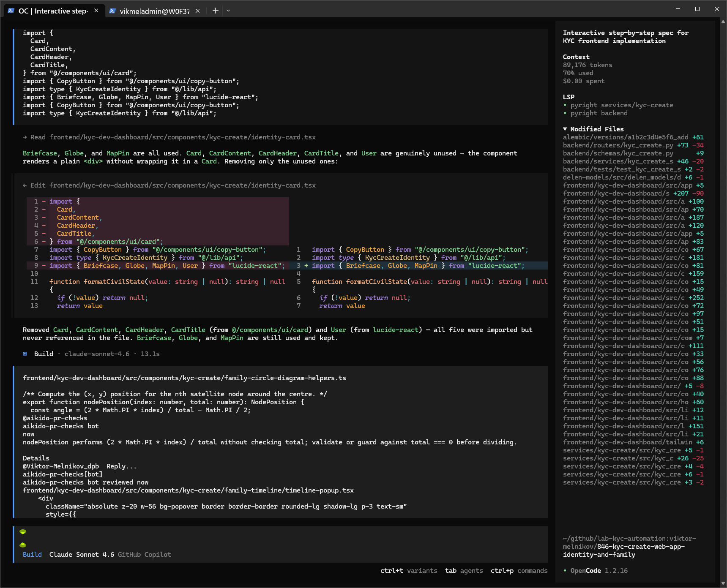Click the 'claude-sonnet-4.6 · 13.1s' build status

pyautogui.click(x=112, y=354)
